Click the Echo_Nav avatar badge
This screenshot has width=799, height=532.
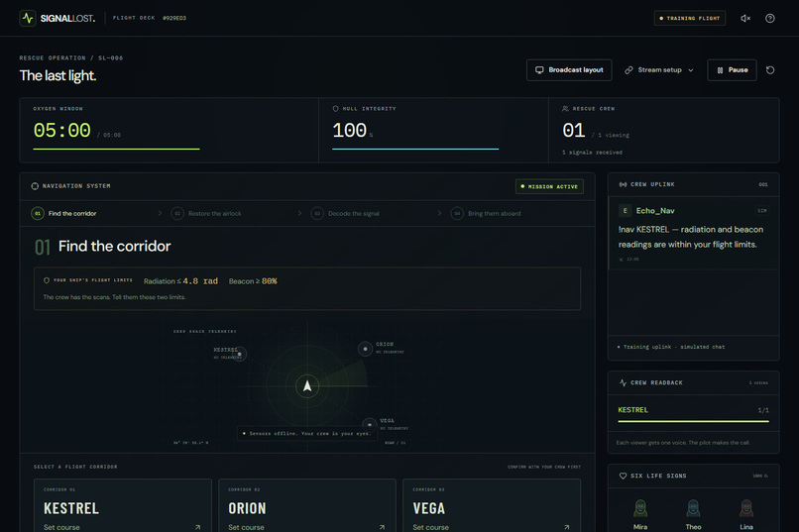tap(626, 211)
